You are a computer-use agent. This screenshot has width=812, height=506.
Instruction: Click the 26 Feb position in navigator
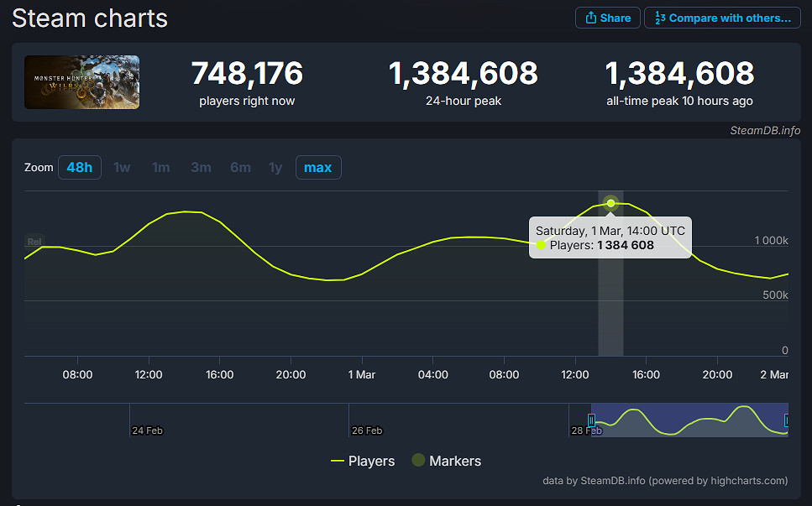pos(366,430)
